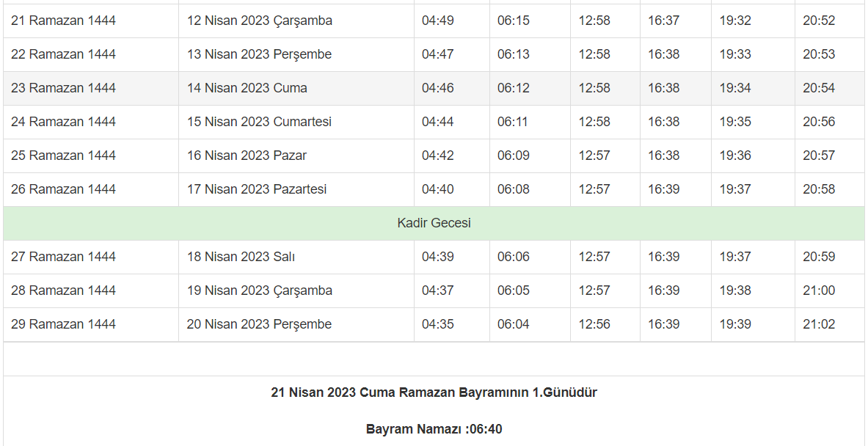Click the 04:49 time cell
This screenshot has width=868, height=446.
pos(438,21)
